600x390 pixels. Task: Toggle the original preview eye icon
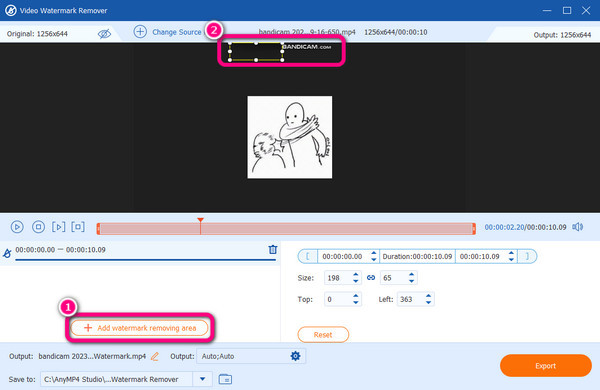[x=104, y=34]
